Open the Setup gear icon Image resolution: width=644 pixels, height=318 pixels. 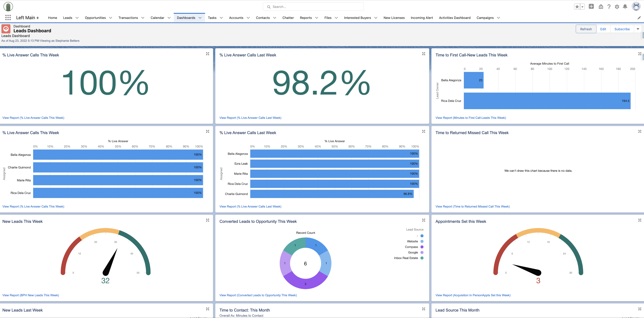pyautogui.click(x=617, y=7)
